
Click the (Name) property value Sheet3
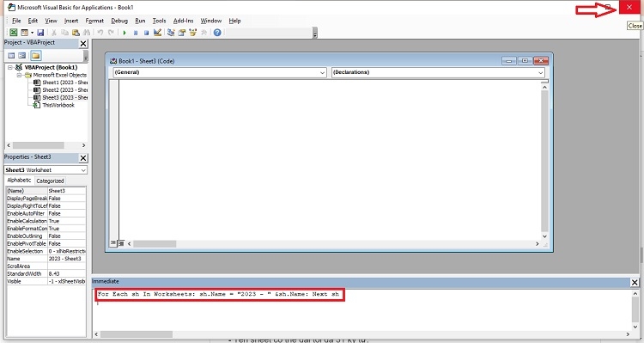coord(66,191)
